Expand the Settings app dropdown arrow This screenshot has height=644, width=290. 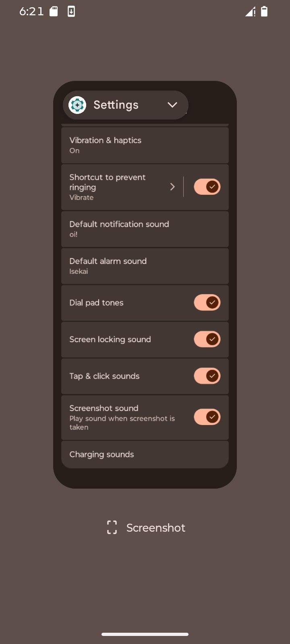[x=172, y=105]
